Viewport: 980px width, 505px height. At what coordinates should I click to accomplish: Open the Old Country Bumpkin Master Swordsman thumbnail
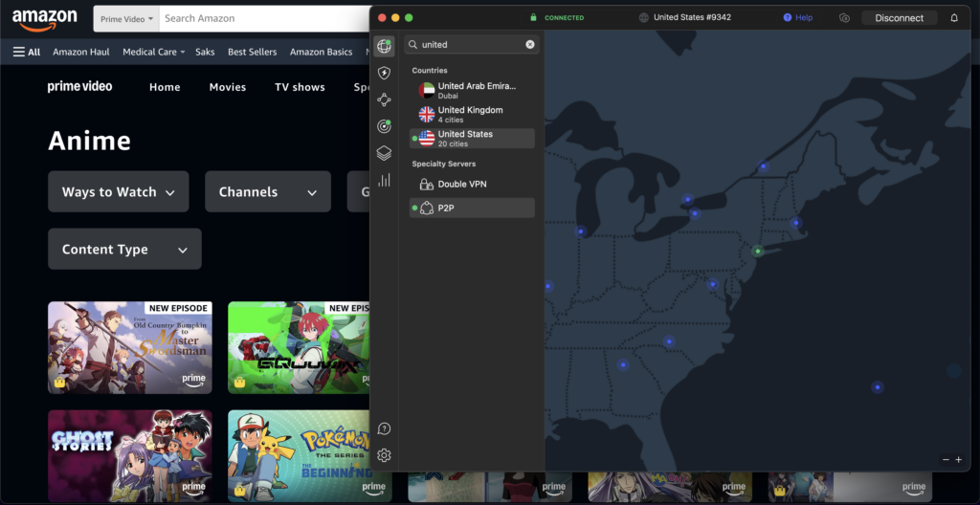pos(130,347)
